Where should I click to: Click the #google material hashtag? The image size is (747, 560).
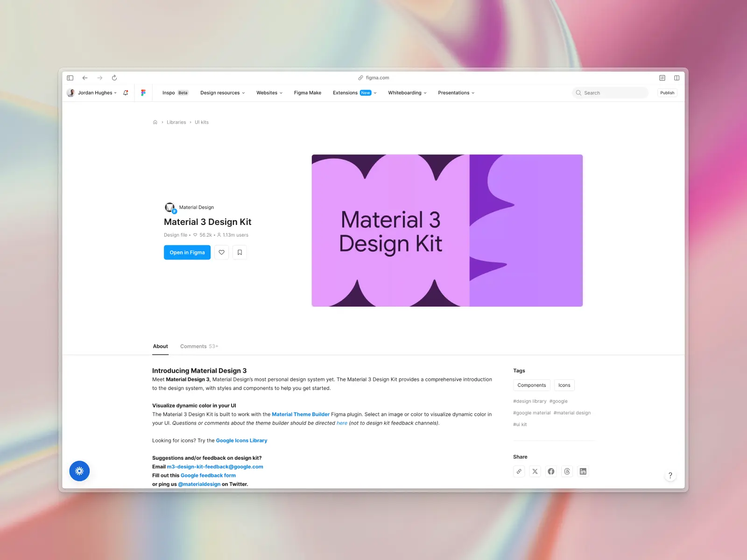pos(532,413)
